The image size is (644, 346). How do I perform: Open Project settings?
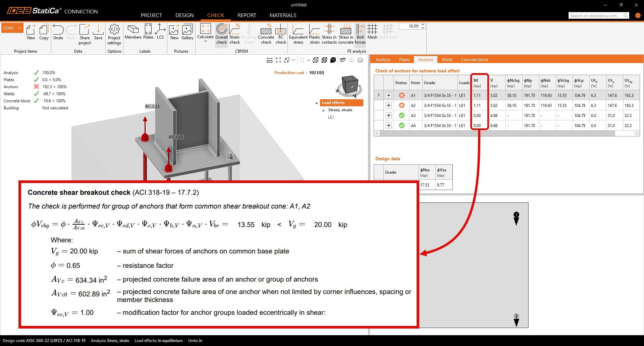coord(114,34)
